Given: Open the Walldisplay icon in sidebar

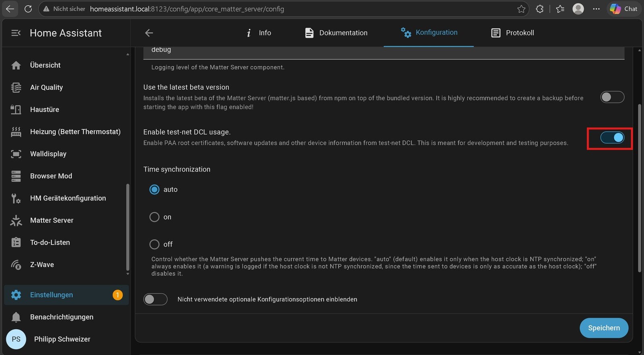Looking at the screenshot, I should coord(16,154).
